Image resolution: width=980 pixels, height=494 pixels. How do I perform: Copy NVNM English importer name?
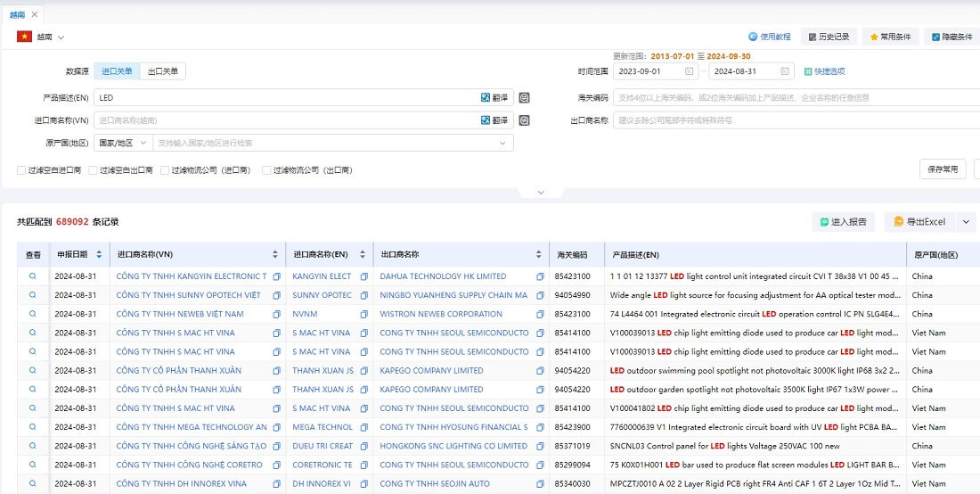tap(363, 314)
